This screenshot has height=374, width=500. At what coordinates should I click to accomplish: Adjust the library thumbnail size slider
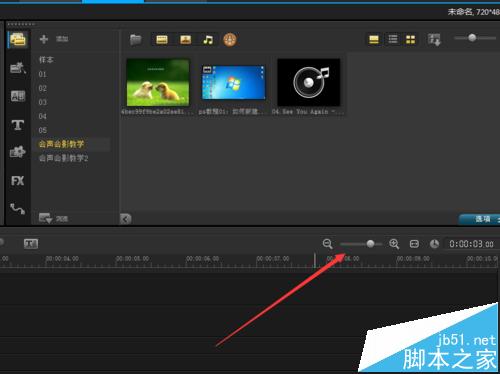coord(475,38)
